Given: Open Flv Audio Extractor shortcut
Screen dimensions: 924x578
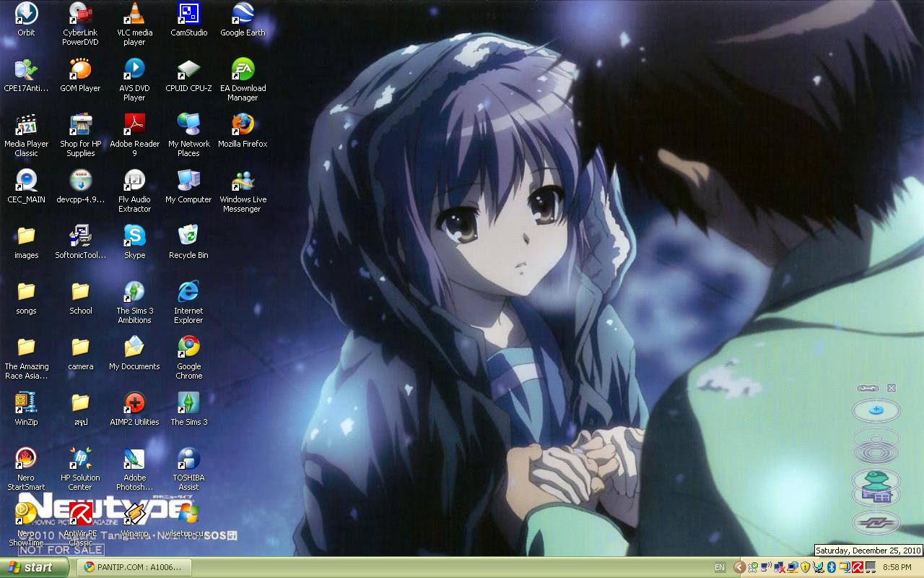Looking at the screenshot, I should tap(134, 191).
